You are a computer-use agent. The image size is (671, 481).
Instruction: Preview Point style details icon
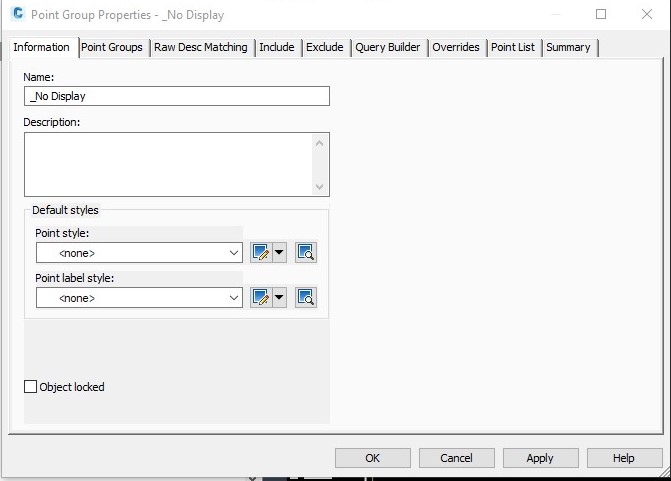(x=306, y=252)
